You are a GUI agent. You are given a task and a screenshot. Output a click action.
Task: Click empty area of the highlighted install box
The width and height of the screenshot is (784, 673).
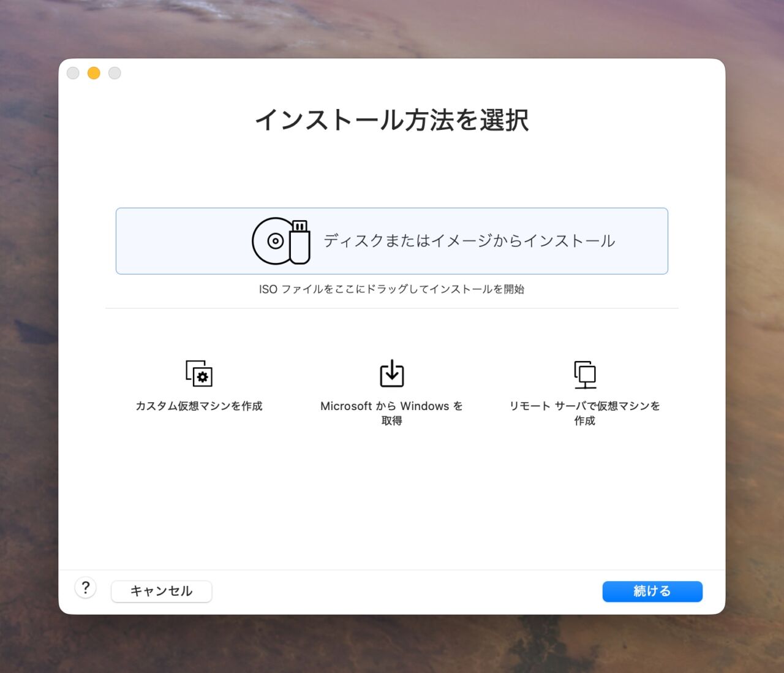point(178,241)
